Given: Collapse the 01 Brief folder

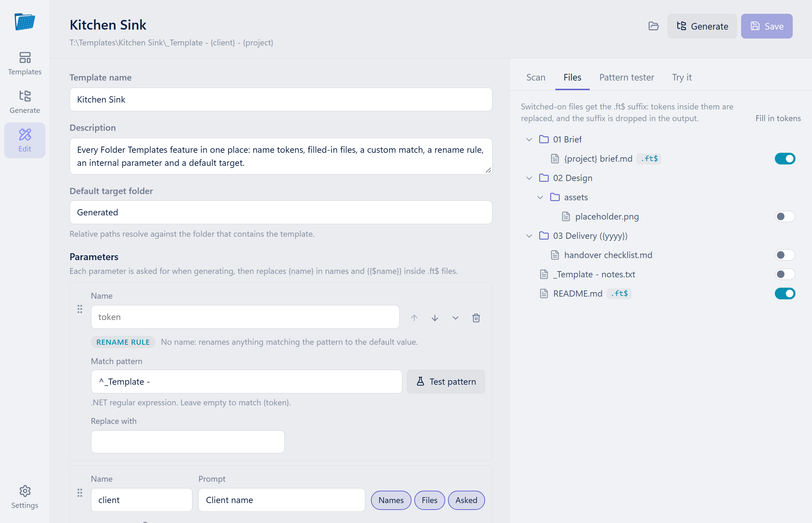Looking at the screenshot, I should tap(529, 139).
